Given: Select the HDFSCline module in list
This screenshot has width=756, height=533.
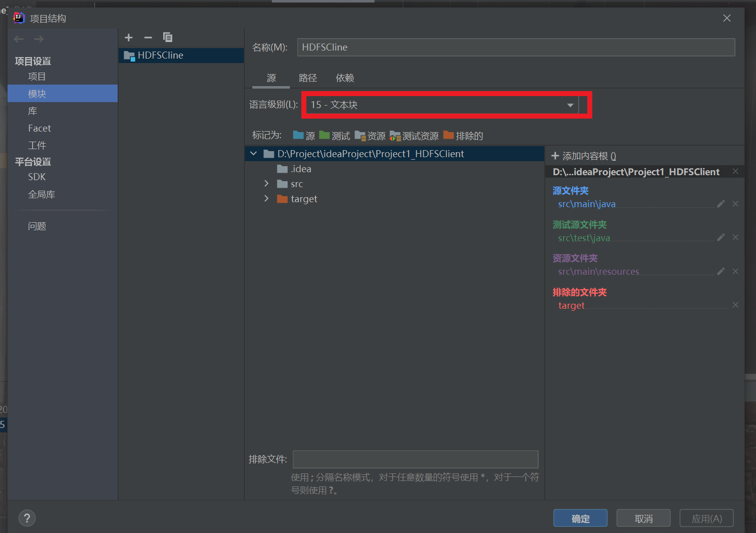Looking at the screenshot, I should click(x=181, y=55).
